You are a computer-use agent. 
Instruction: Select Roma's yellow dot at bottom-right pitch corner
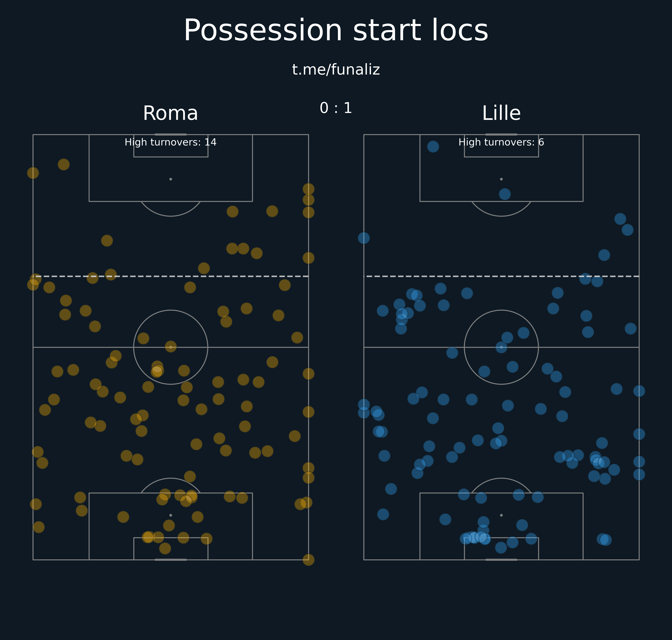click(308, 560)
